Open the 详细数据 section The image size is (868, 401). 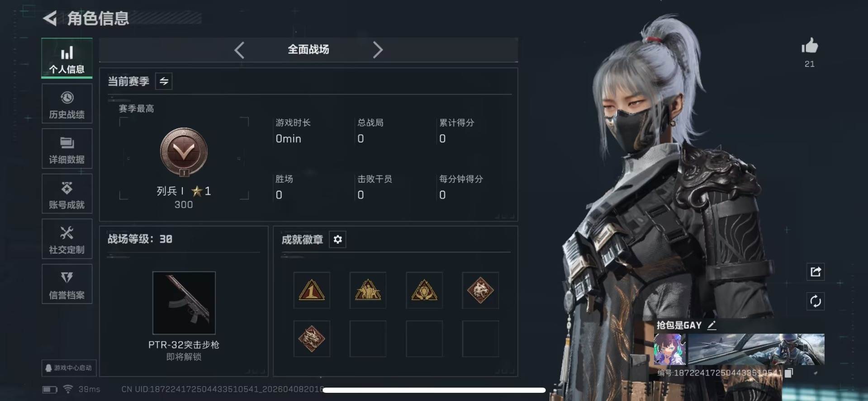(x=67, y=149)
